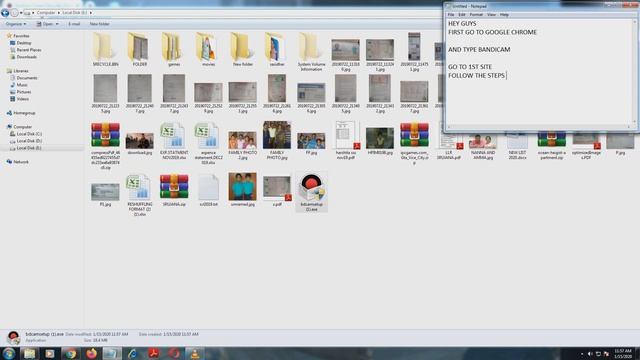Open Windows Media Player from the taskbar
The width and height of the screenshot is (640, 360).
coord(50,353)
